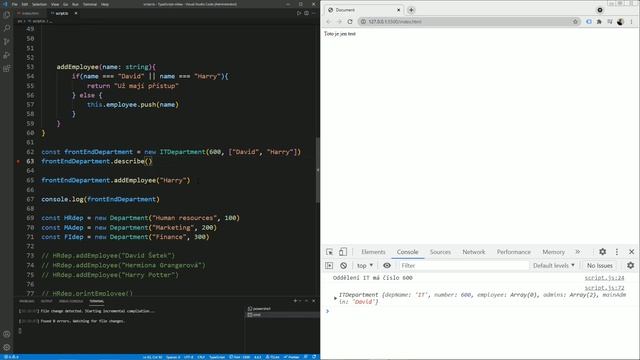Viewport: 640px width, 360px height.
Task: Click the Chrome back navigation arrow
Action: [329, 22]
